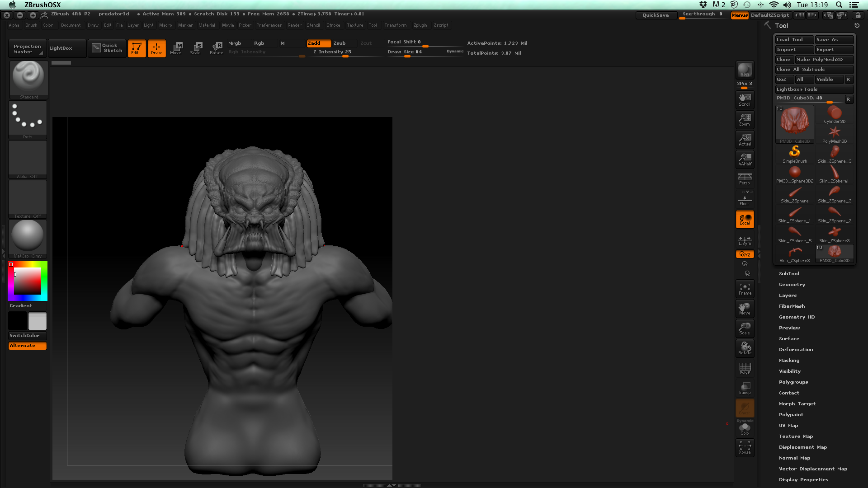
Task: Set Actual size view icon
Action: 745,140
